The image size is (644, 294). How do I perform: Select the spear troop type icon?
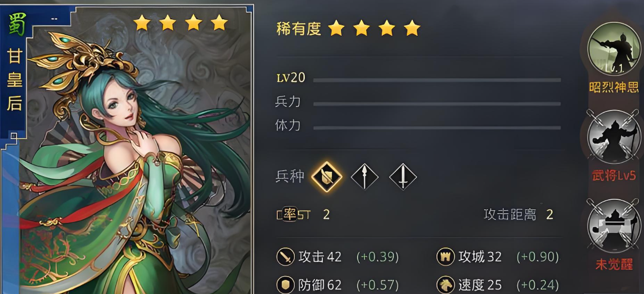tap(365, 177)
